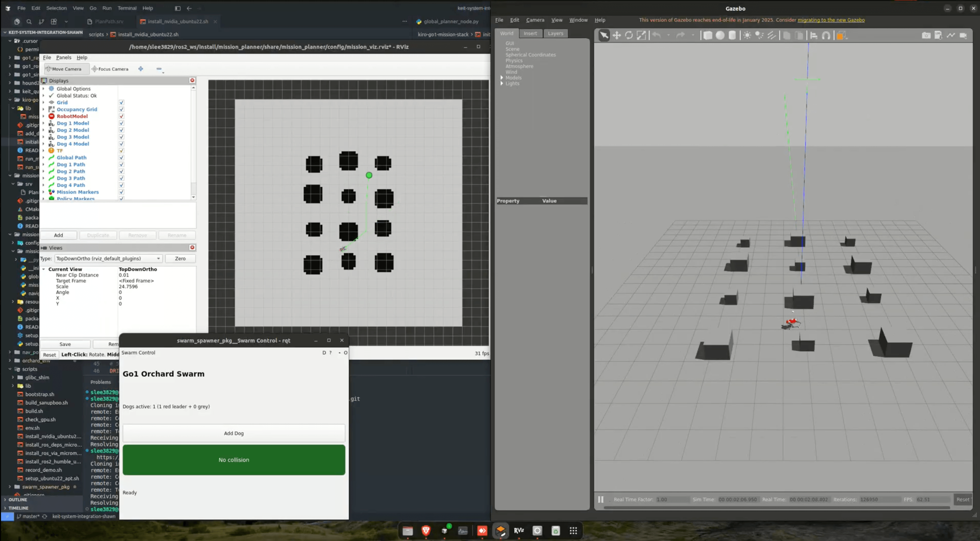Follow the migrating to new Gazebo link
980x541 pixels.
pyautogui.click(x=831, y=20)
